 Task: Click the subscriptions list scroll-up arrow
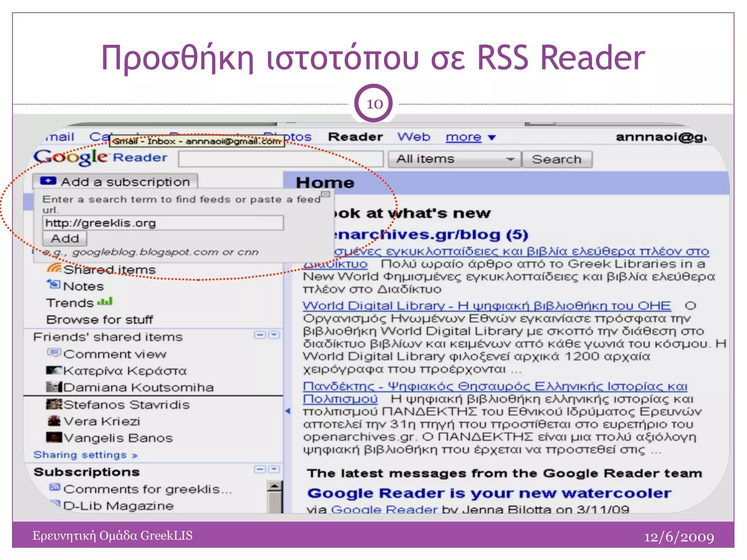(x=275, y=486)
